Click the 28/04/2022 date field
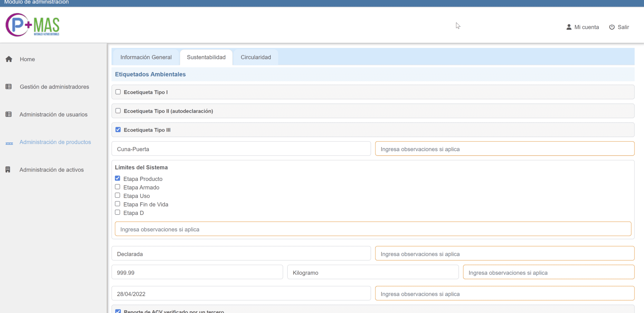The height and width of the screenshot is (313, 644). click(x=241, y=294)
